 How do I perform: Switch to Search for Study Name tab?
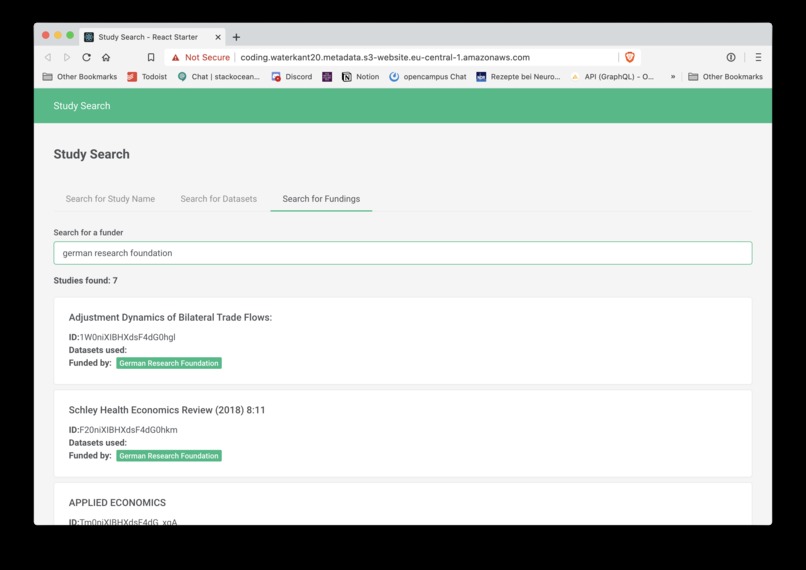[110, 199]
